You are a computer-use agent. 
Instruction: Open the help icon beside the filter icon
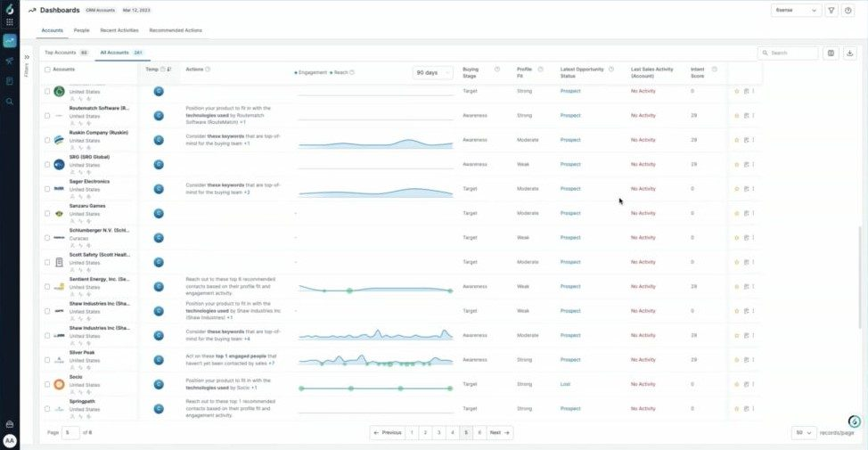tap(848, 11)
